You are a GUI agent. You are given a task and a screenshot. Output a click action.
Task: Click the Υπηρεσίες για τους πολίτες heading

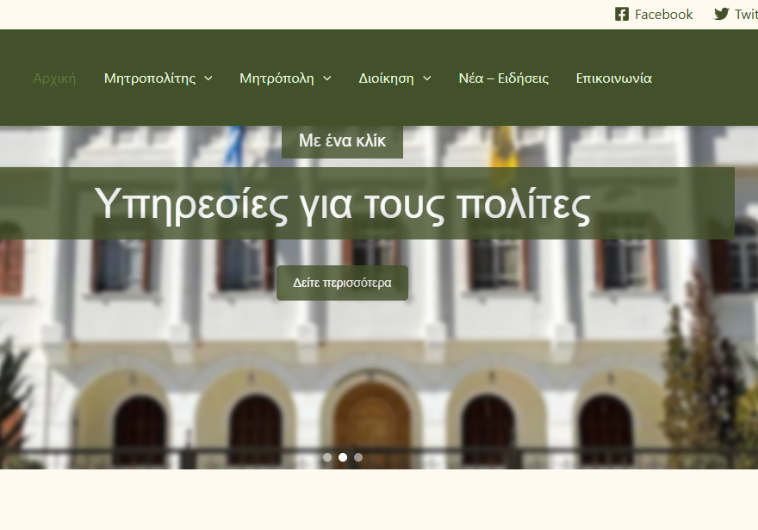342,205
